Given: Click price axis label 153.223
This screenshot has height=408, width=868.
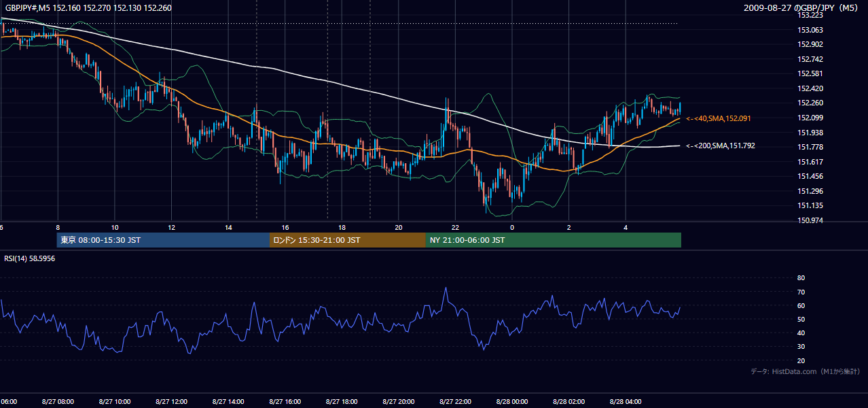Looking at the screenshot, I should [x=810, y=15].
